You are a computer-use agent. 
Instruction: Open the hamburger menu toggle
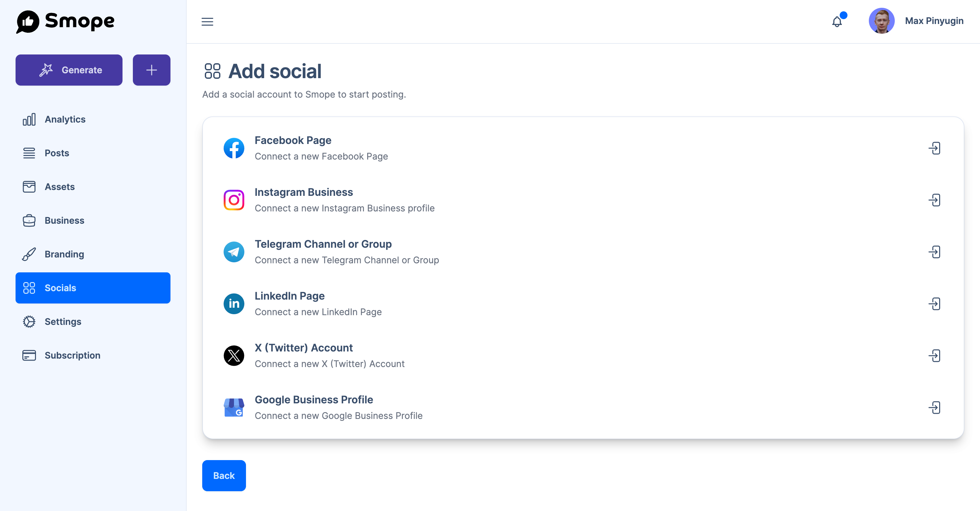click(x=207, y=22)
